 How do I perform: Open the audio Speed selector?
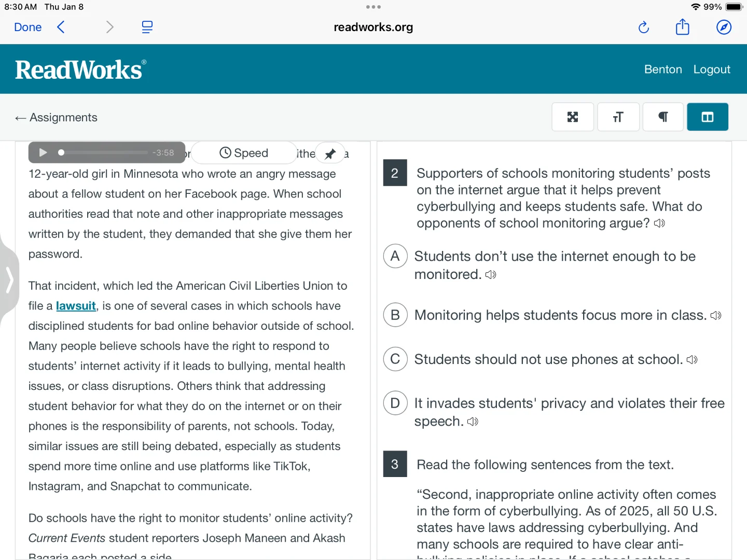(x=244, y=153)
